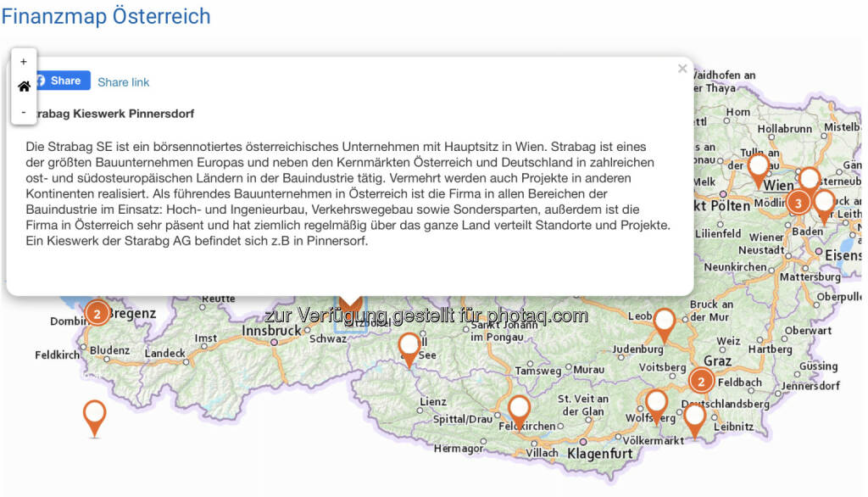Select the pin marker near Leibnitz
Screen dimensions: 868x497
(x=694, y=420)
